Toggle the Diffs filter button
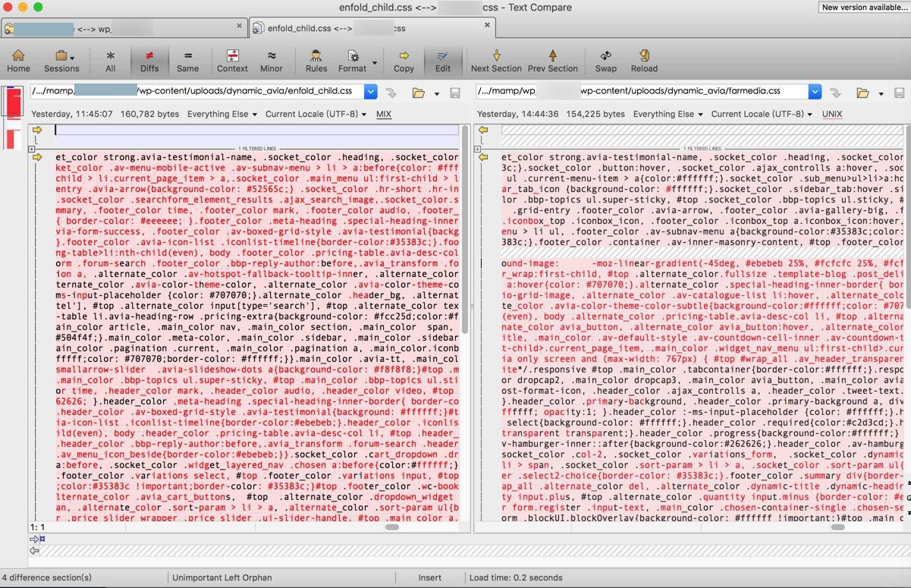Screen dimensions: 911x588 (x=149, y=61)
